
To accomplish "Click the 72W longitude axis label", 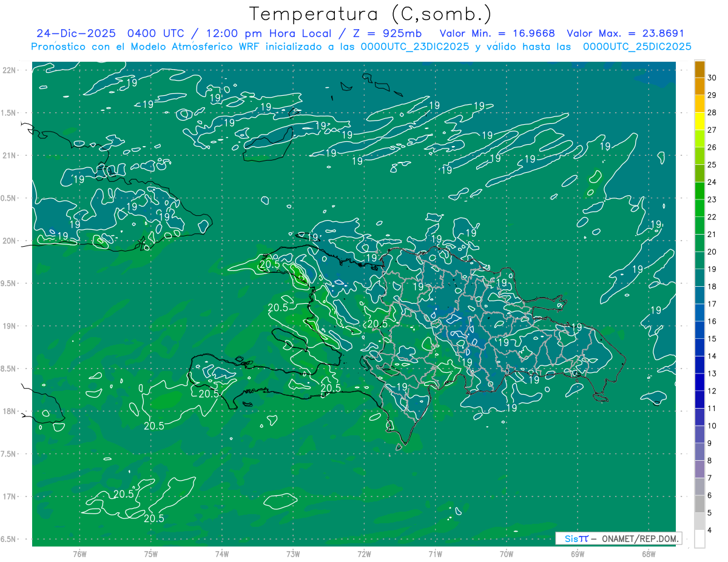I will coord(364,554).
